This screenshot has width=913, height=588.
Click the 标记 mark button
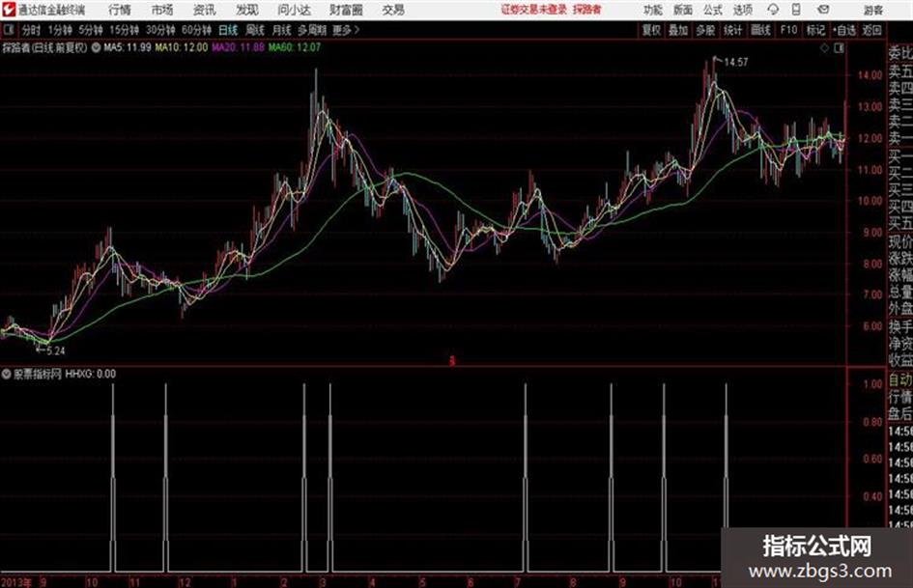[x=815, y=30]
